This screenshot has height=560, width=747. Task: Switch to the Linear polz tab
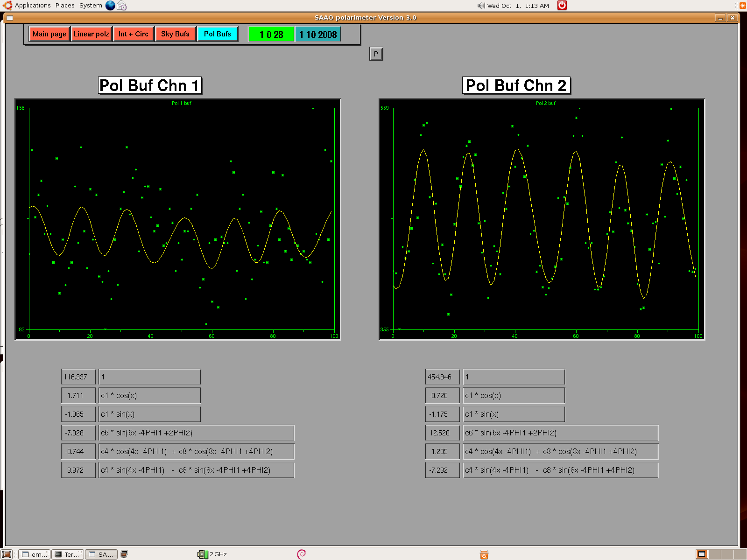pos(92,34)
